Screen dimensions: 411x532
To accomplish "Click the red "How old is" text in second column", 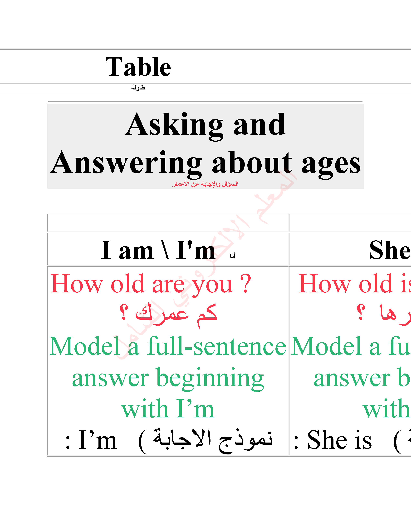I will tap(354, 284).
